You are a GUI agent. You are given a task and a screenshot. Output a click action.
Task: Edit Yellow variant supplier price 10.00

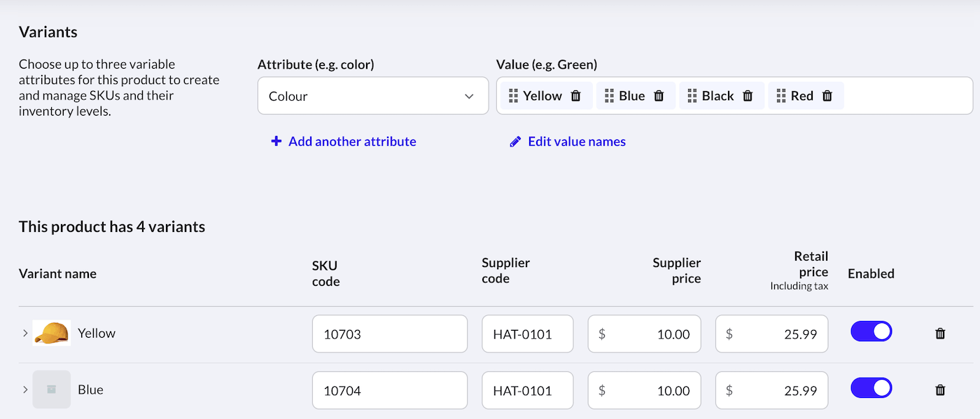(x=645, y=334)
